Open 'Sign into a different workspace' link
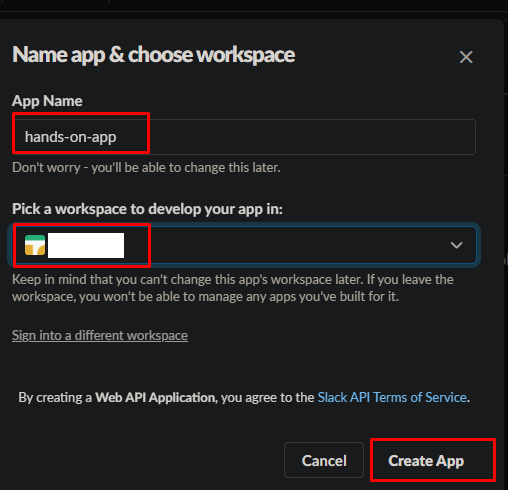 [100, 335]
